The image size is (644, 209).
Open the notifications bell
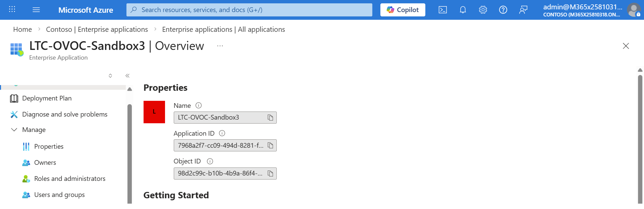[x=463, y=10]
